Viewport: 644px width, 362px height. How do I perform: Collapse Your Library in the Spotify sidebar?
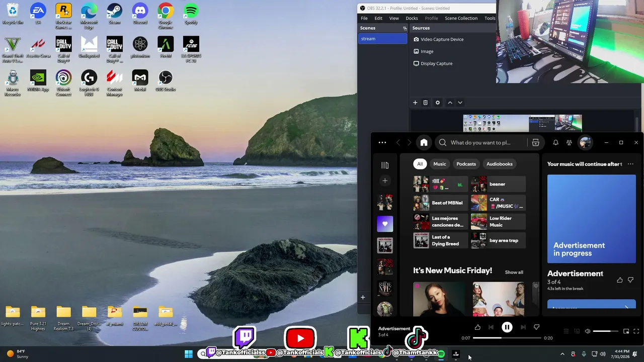point(385,165)
